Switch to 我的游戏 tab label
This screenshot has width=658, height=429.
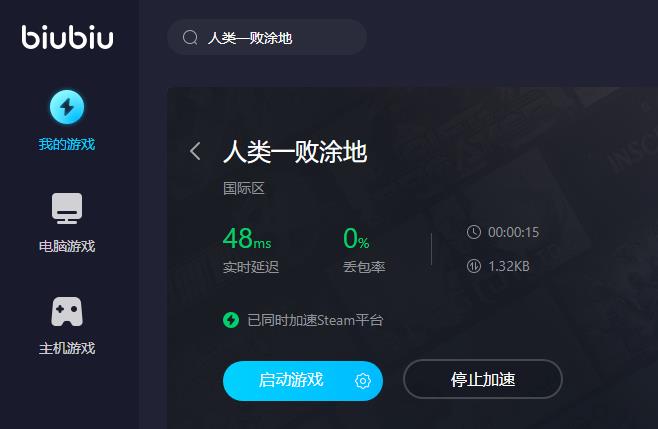[x=67, y=144]
